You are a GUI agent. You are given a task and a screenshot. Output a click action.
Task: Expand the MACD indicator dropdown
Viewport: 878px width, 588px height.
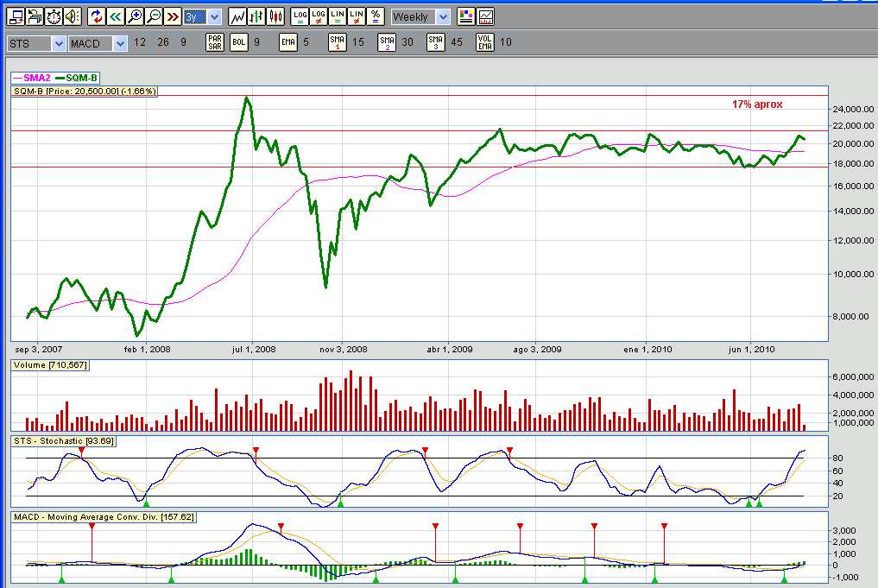98,43
